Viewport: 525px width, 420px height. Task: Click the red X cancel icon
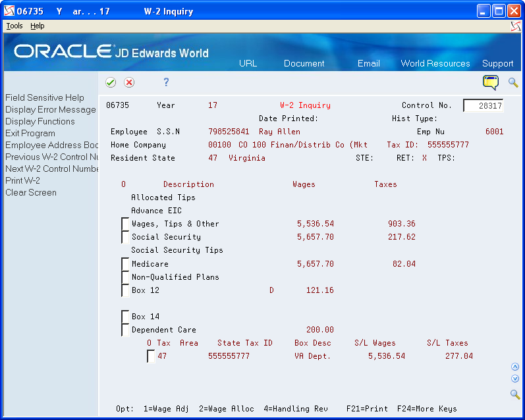coord(129,82)
